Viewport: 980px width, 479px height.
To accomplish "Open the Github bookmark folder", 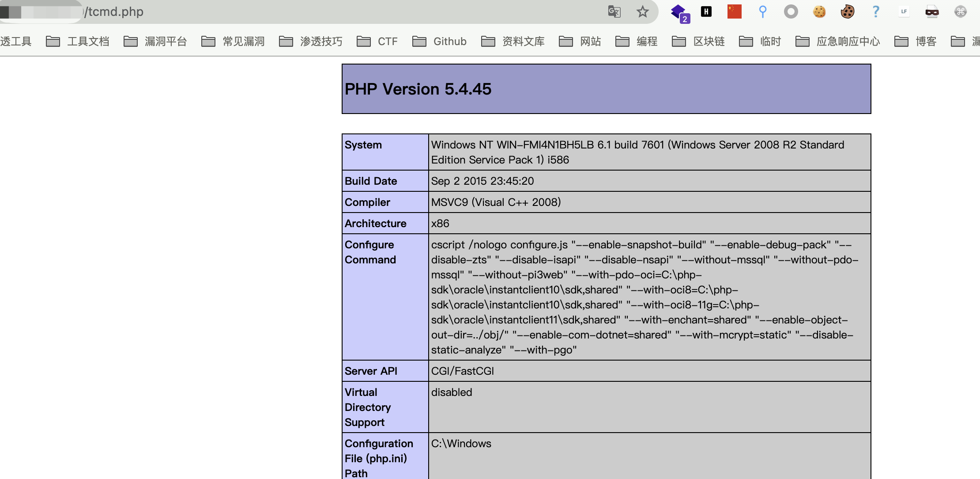I will click(x=440, y=42).
